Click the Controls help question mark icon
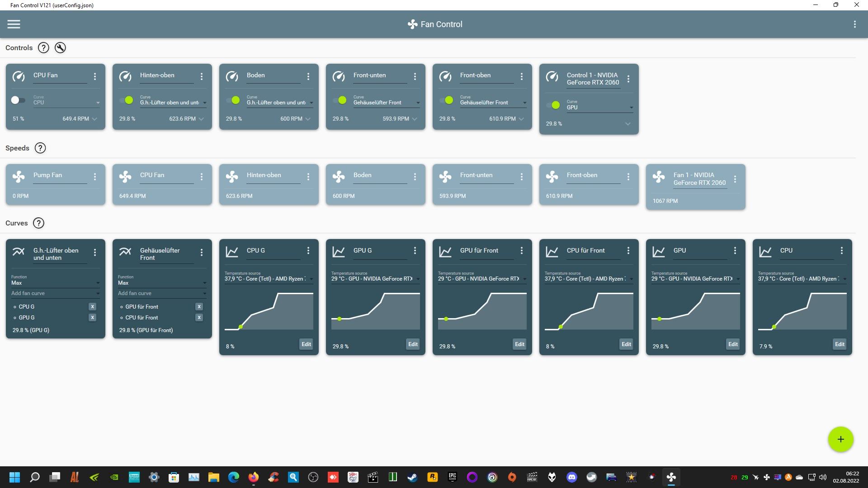 [x=43, y=48]
